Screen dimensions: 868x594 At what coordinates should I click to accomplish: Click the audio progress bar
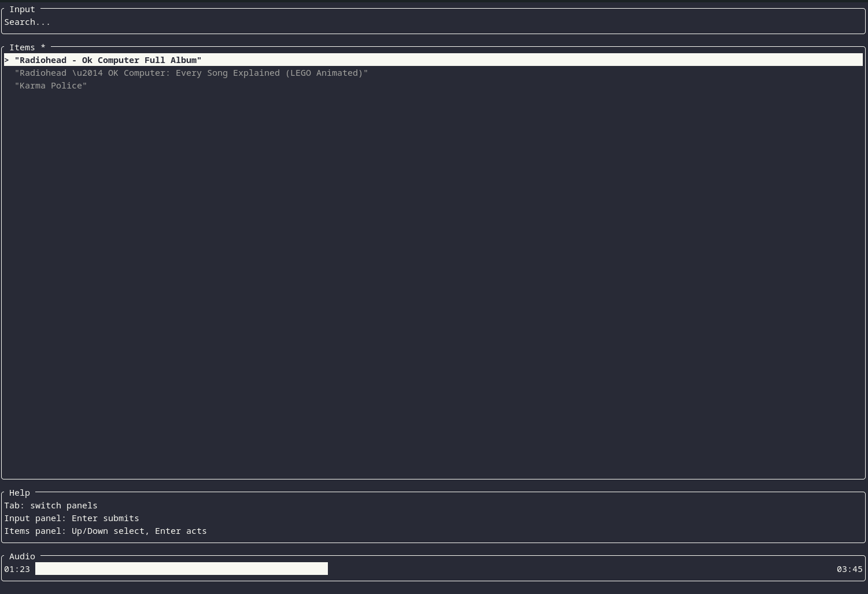pyautogui.click(x=433, y=569)
